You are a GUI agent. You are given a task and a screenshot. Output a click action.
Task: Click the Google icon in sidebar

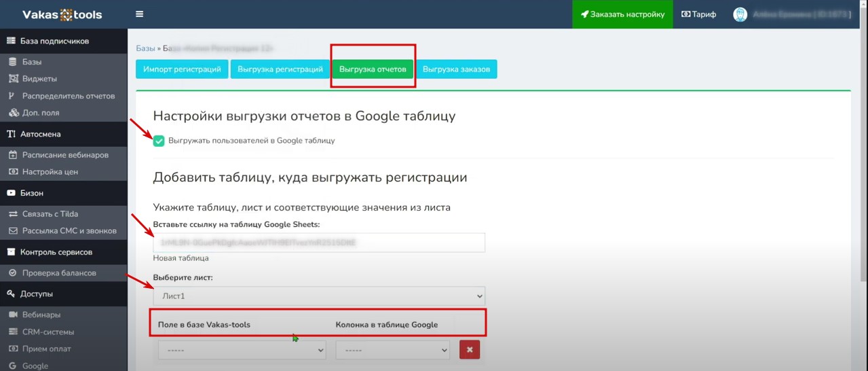tap(12, 366)
